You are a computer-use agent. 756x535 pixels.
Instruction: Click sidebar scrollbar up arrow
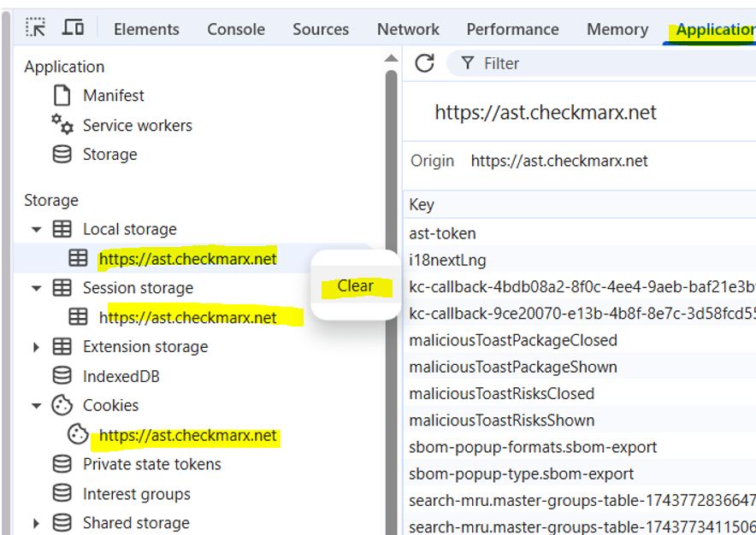(392, 58)
